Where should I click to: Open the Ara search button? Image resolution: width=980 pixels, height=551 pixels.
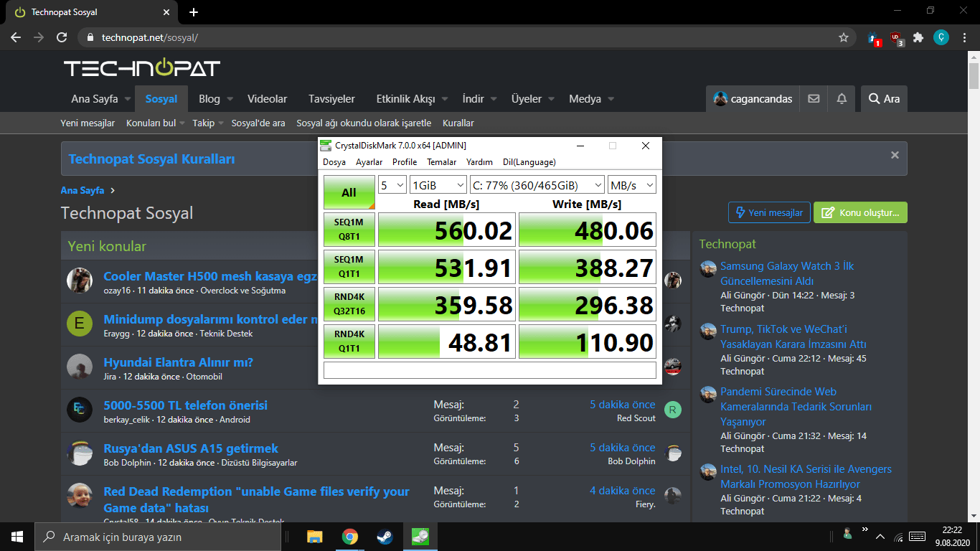[x=884, y=99]
